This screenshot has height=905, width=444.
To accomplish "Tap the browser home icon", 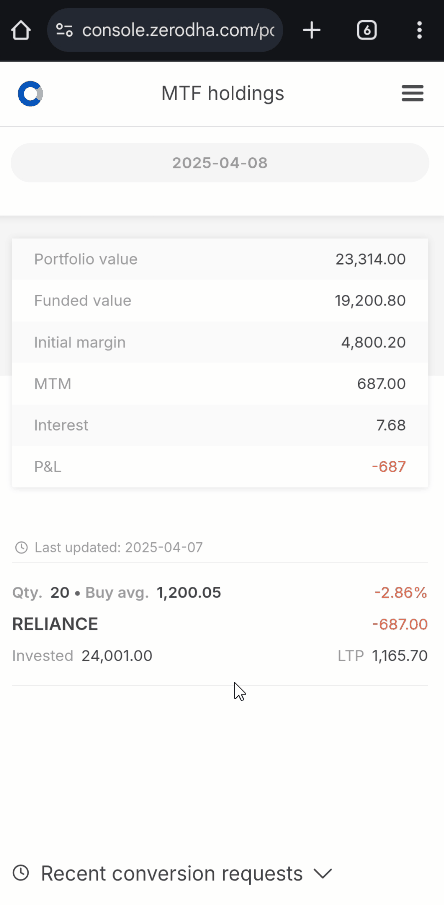I will tap(21, 30).
